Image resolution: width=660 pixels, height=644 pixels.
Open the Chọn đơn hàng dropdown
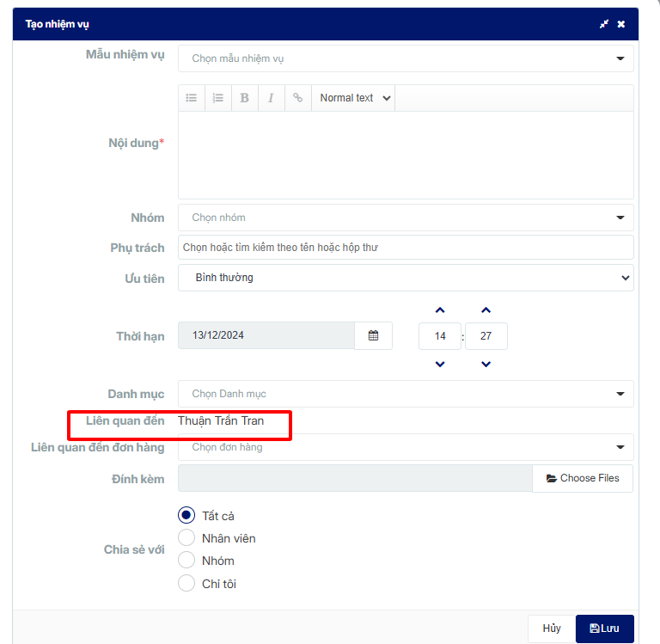(406, 447)
